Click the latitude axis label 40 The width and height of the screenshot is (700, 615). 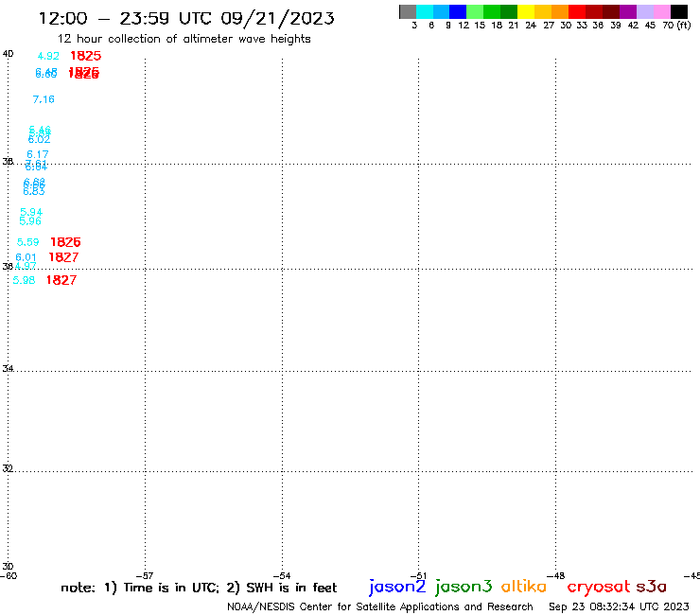(x=8, y=54)
